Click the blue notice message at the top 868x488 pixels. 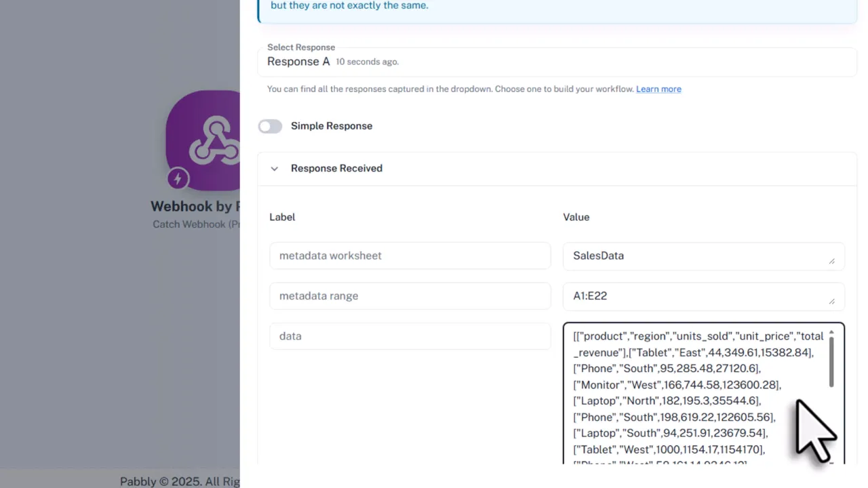[349, 5]
